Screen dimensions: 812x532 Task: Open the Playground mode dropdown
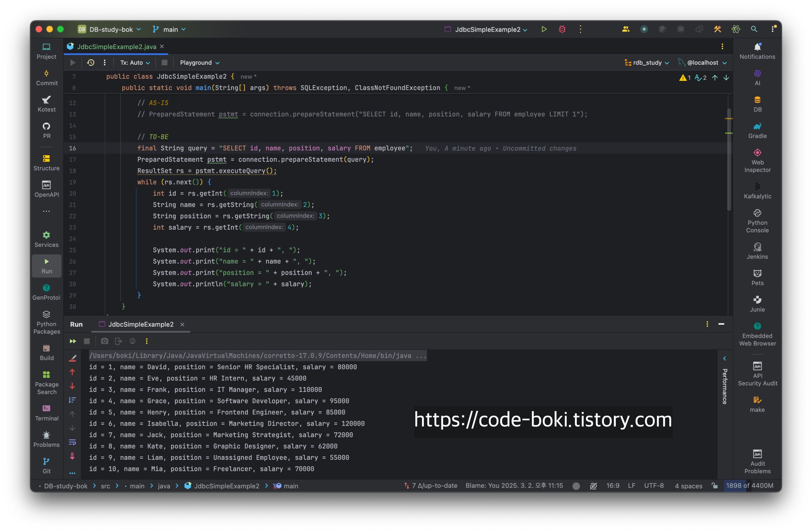coord(199,63)
